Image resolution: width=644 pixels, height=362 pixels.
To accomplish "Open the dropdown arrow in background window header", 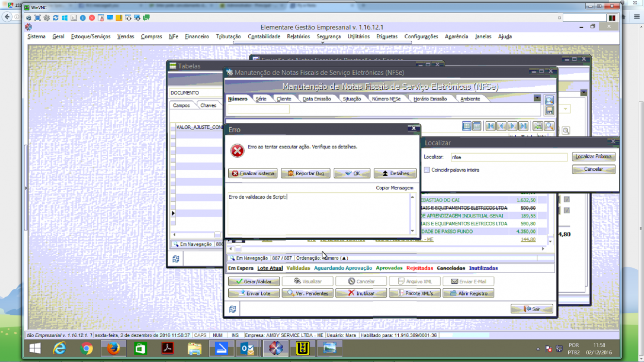I will [584, 93].
